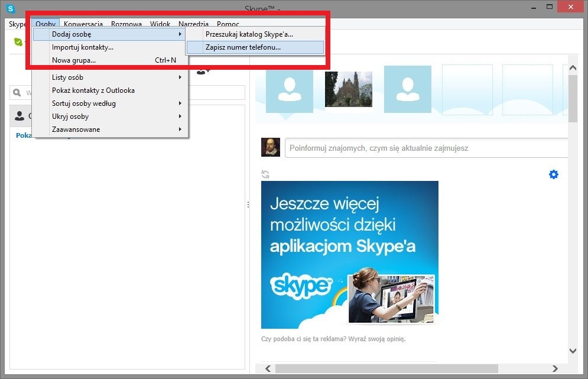Expand the Listy osób submenu
Viewport: 588px width, 379px height.
(111, 77)
